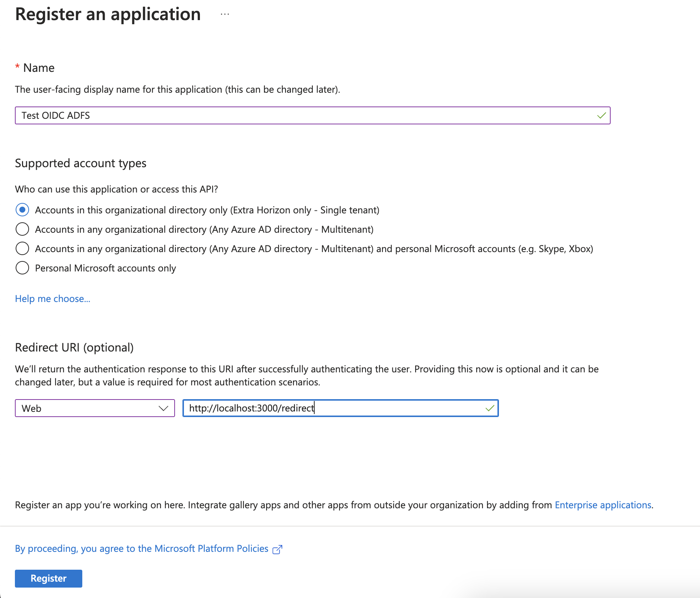This screenshot has width=700, height=598.
Task: Click the green checkmark in the Redirect URI field
Action: pyautogui.click(x=490, y=408)
